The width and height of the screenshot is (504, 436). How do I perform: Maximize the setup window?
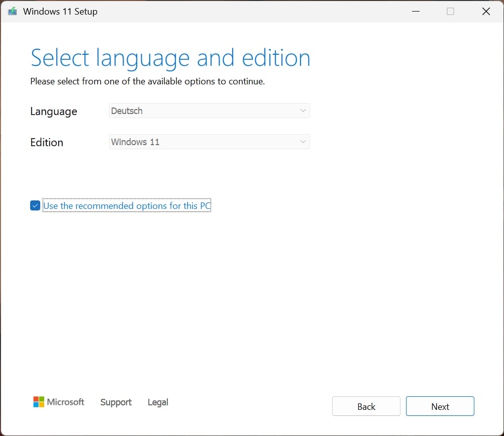click(x=450, y=11)
